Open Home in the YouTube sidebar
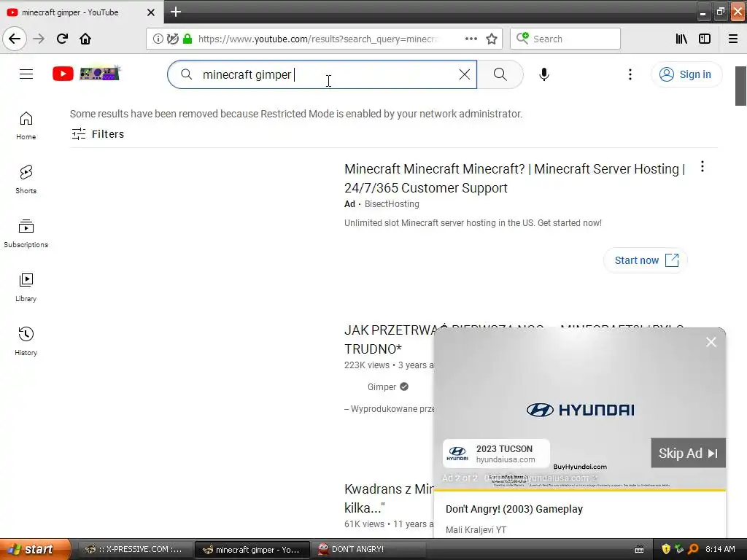Screen dimensions: 747x560 click(26, 125)
